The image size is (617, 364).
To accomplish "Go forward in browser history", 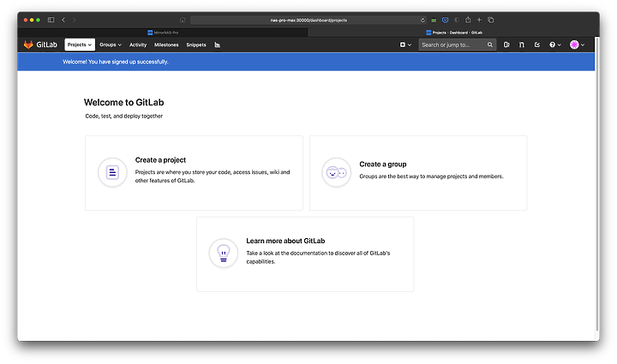I will (x=74, y=20).
